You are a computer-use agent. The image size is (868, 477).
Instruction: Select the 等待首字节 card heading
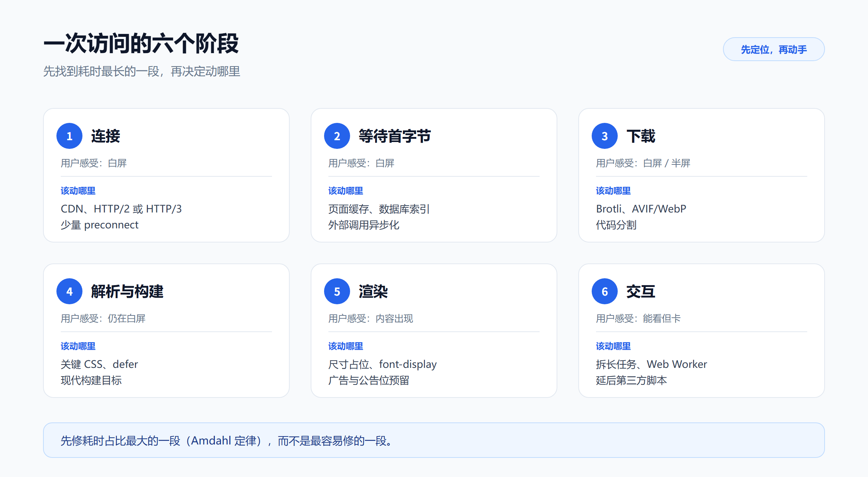point(395,136)
